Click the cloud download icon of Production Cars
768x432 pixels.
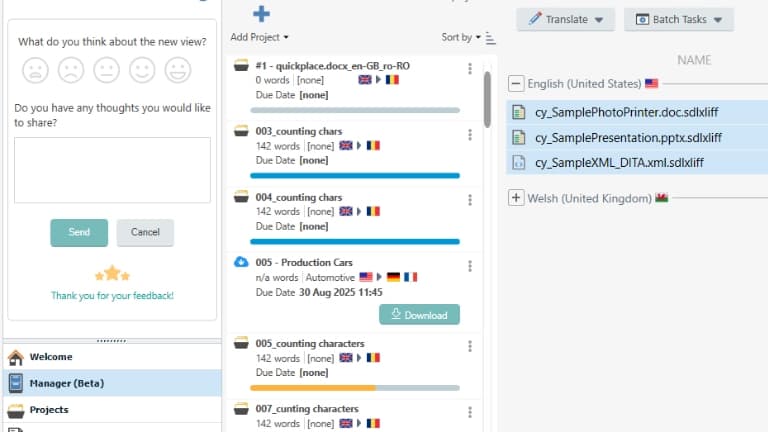tap(241, 262)
